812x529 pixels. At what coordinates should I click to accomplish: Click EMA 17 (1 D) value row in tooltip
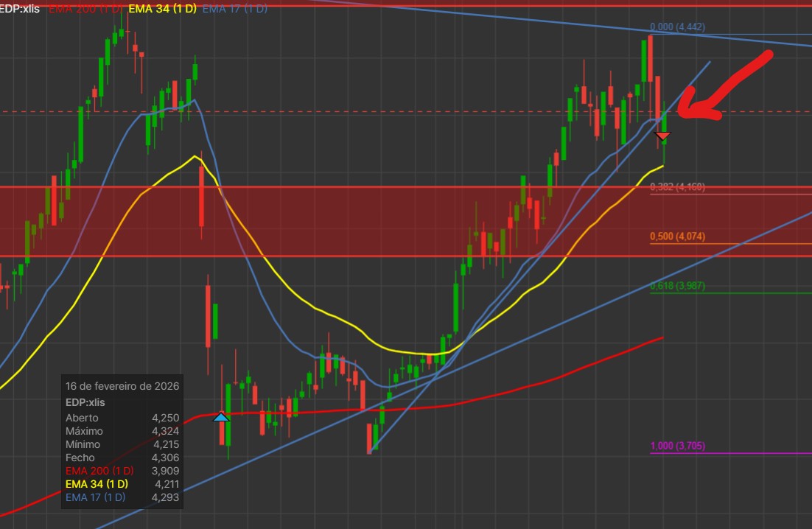point(122,497)
